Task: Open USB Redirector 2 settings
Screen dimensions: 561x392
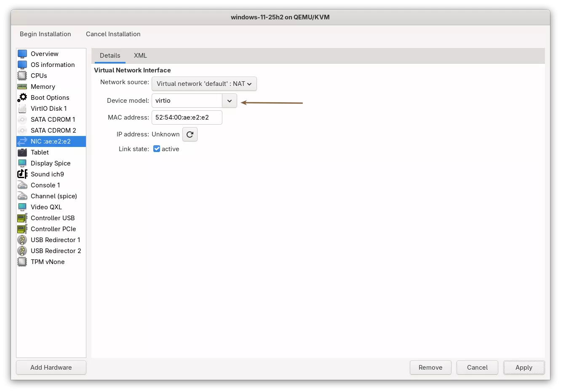Action: pyautogui.click(x=56, y=251)
